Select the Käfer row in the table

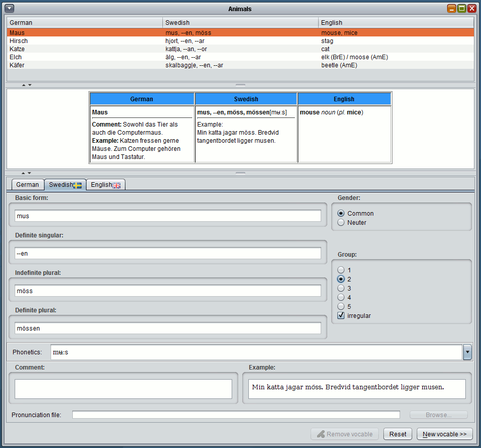tap(241, 65)
